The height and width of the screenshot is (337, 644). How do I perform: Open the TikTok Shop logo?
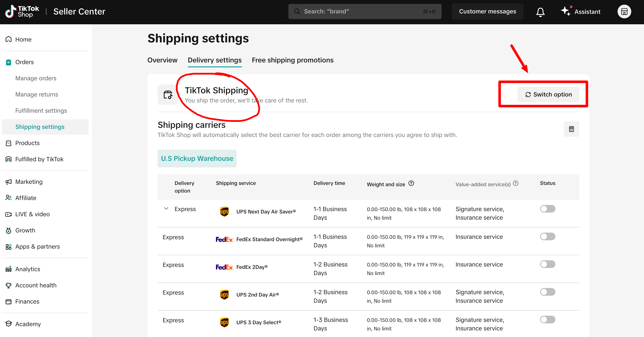click(x=22, y=12)
